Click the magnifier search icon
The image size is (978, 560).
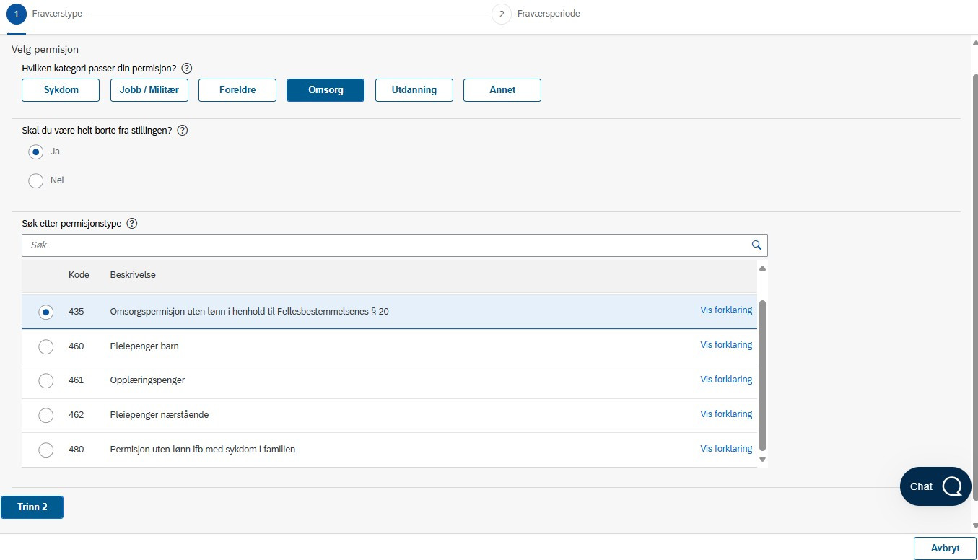click(x=756, y=245)
